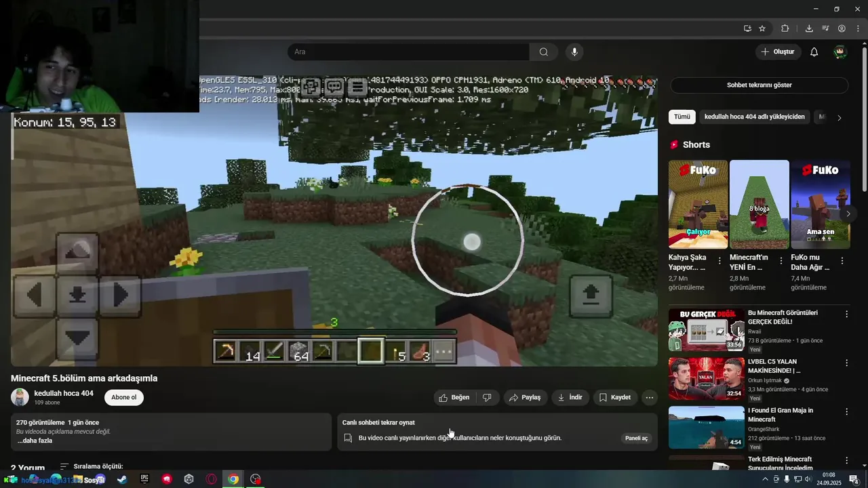
Task: Open I Found El Gran Maja video
Action: [x=707, y=428]
